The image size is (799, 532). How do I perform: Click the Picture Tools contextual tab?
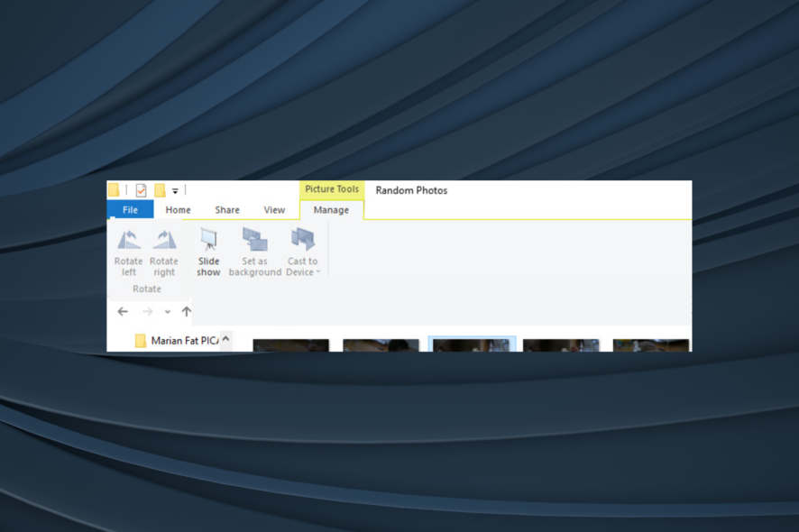pyautogui.click(x=332, y=189)
